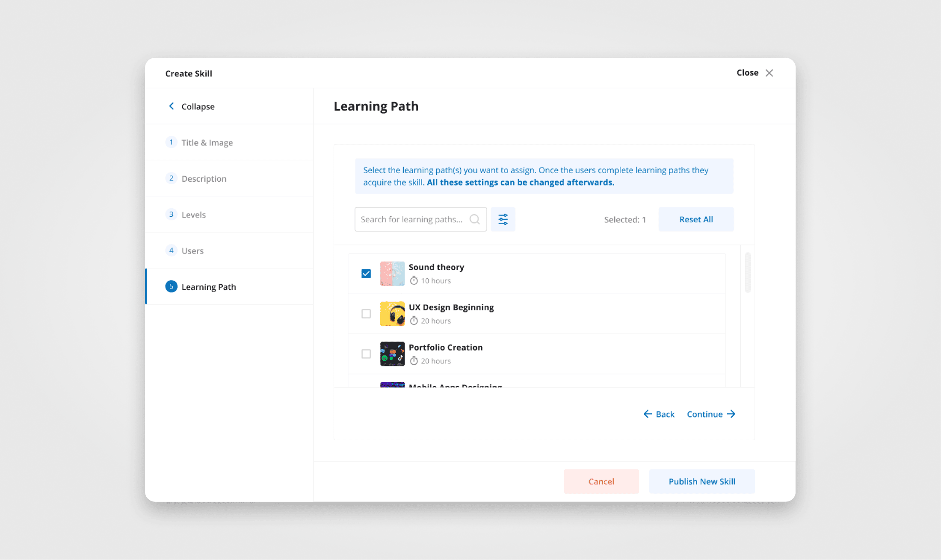Open the filter settings icon
This screenshot has width=941, height=560.
(503, 219)
